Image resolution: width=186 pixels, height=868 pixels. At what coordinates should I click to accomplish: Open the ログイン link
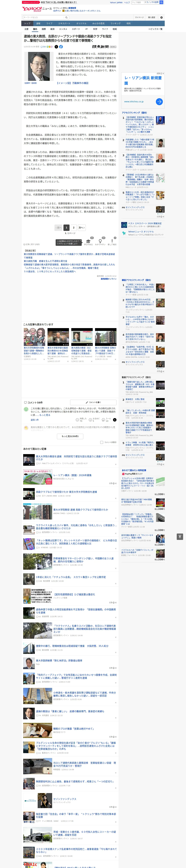pos(57,11)
